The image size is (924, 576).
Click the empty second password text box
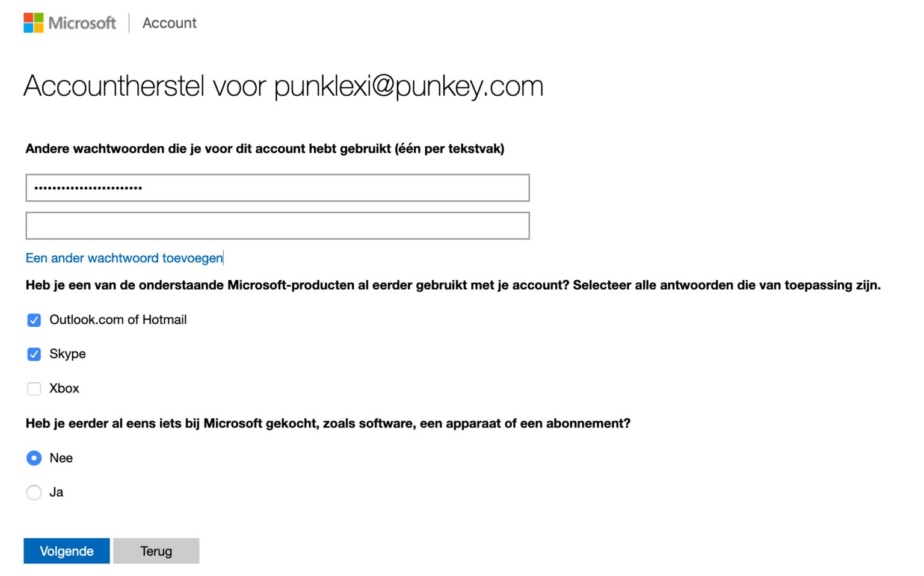click(277, 226)
